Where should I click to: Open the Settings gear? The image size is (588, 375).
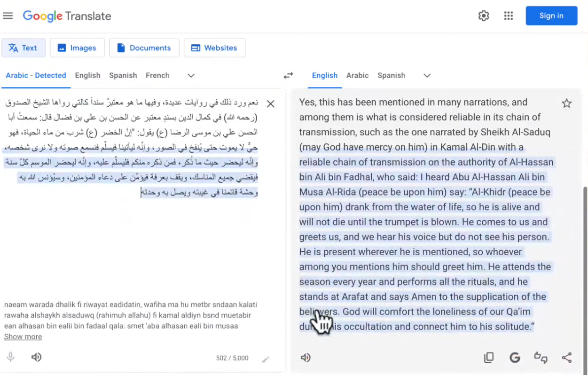[x=484, y=16]
